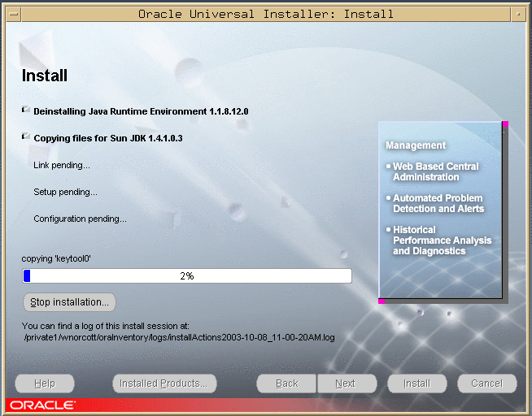The image size is (532, 416).
Task: Click the 'Management' panel heading
Action: 416,145
